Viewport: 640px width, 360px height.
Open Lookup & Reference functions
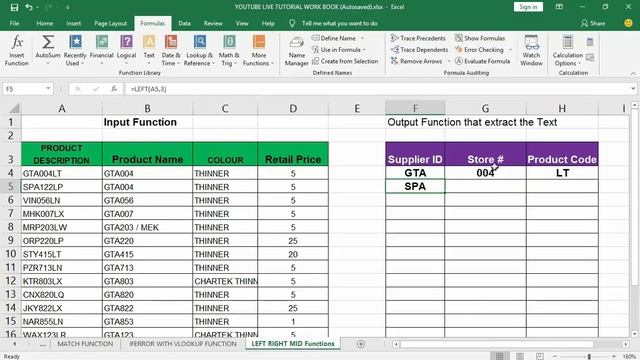(x=199, y=51)
